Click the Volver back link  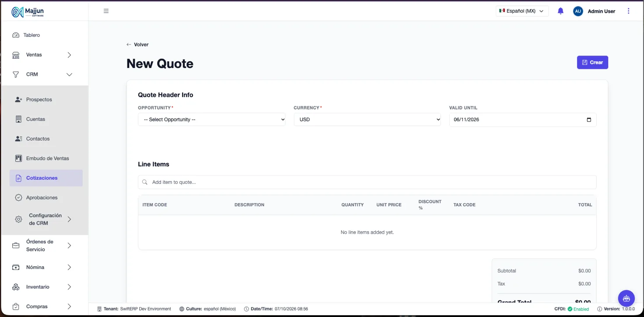click(x=137, y=45)
